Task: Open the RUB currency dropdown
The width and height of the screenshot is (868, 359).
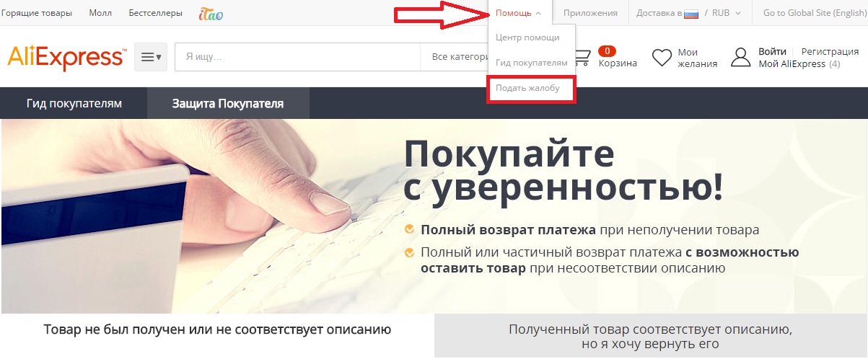Action: pyautogui.click(x=727, y=13)
